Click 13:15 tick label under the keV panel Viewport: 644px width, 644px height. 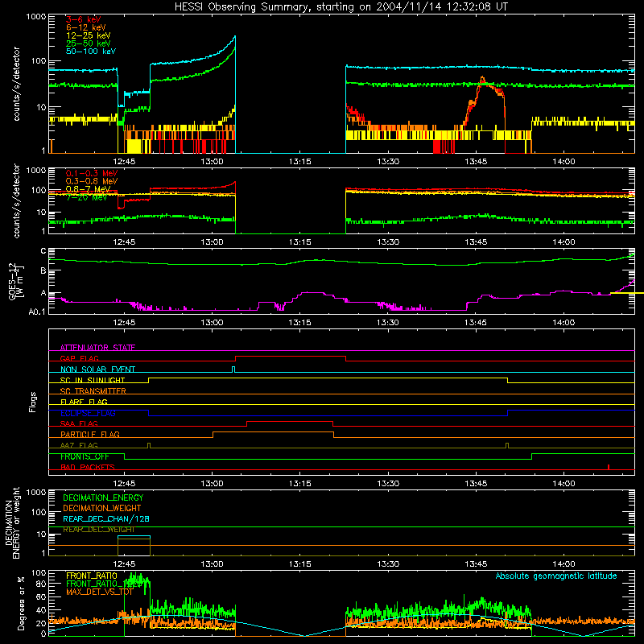coord(299,162)
